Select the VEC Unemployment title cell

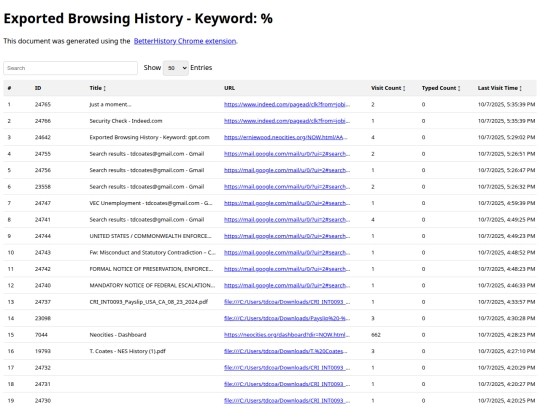(151, 203)
